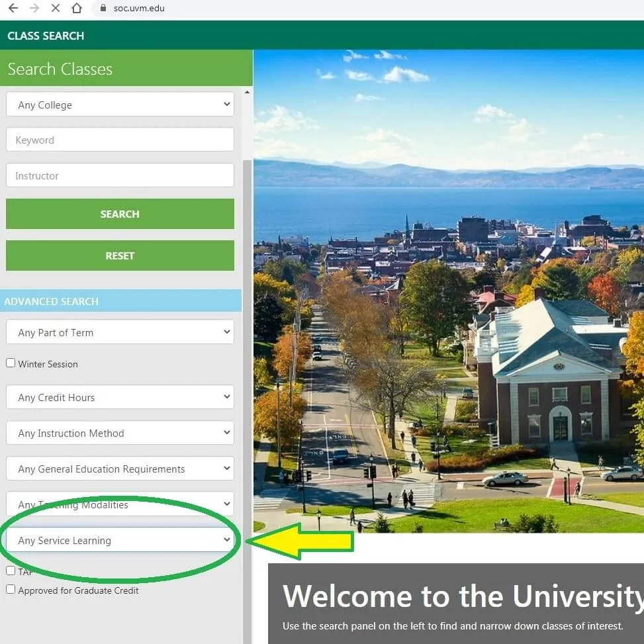The width and height of the screenshot is (644, 644).
Task: Click the ADVANCED SEARCH section header
Action: (51, 301)
